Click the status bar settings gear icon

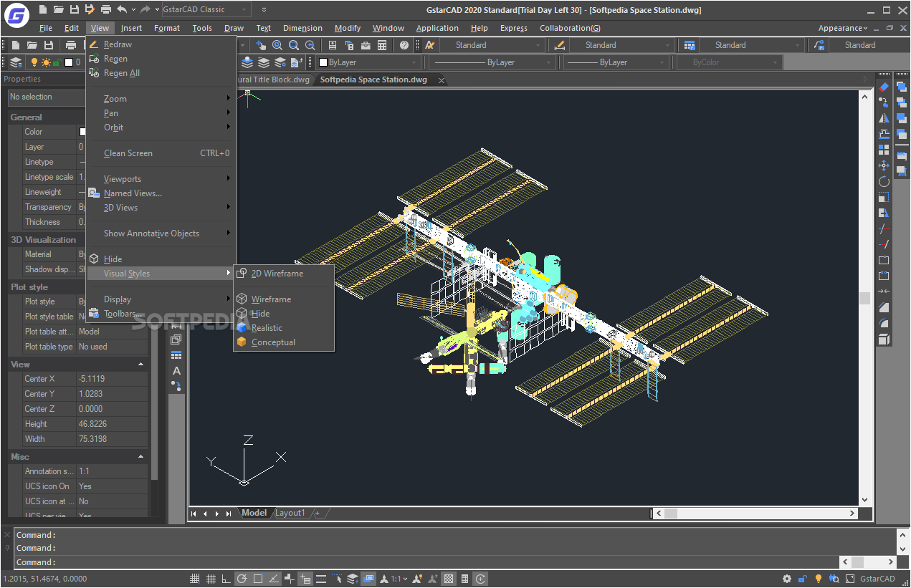(x=787, y=579)
